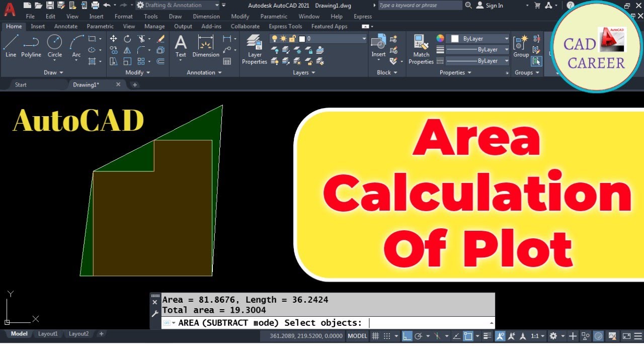The image size is (644, 362).
Task: Toggle clean screen mode
Action: [626, 336]
